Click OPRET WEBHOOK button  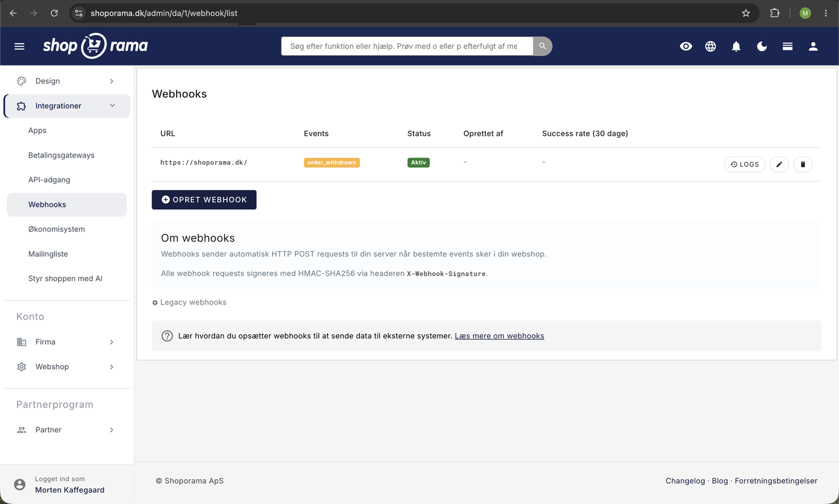pyautogui.click(x=204, y=200)
